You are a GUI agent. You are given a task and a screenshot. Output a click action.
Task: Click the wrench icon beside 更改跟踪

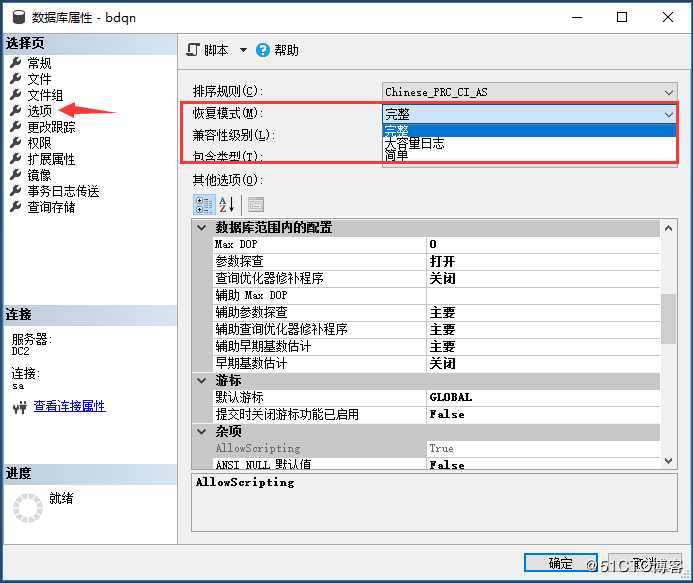point(15,127)
